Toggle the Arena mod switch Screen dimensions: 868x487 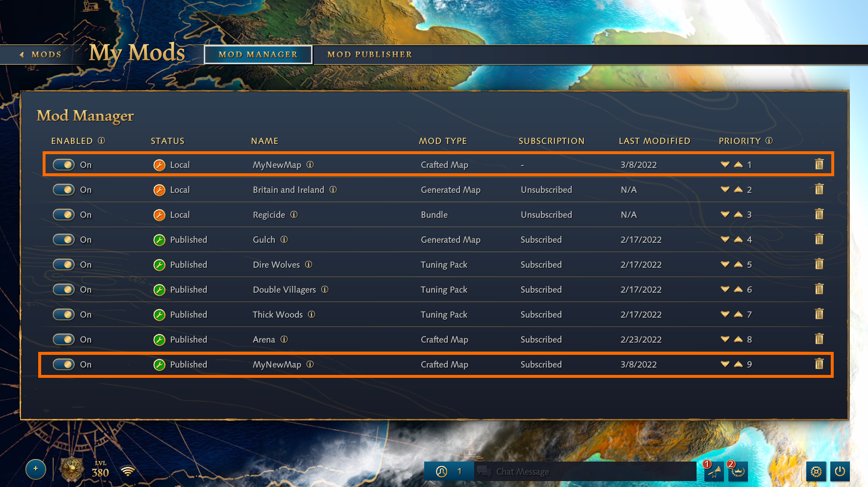[x=64, y=339]
